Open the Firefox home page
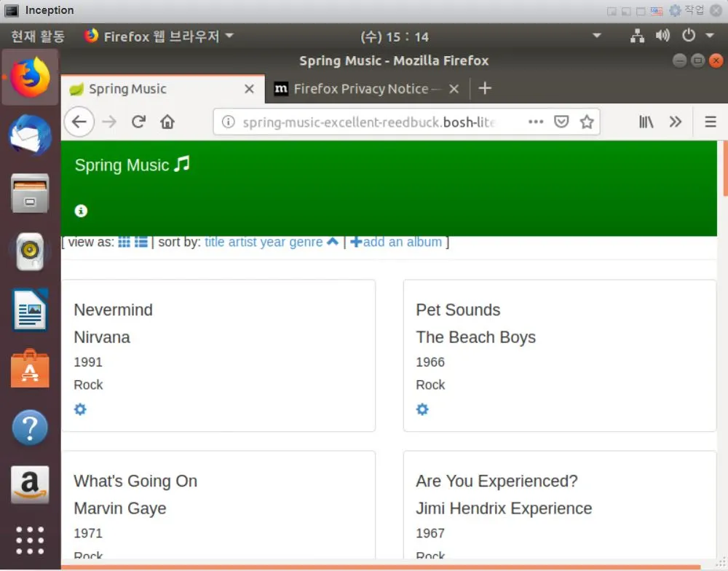This screenshot has width=728, height=571. [167, 122]
